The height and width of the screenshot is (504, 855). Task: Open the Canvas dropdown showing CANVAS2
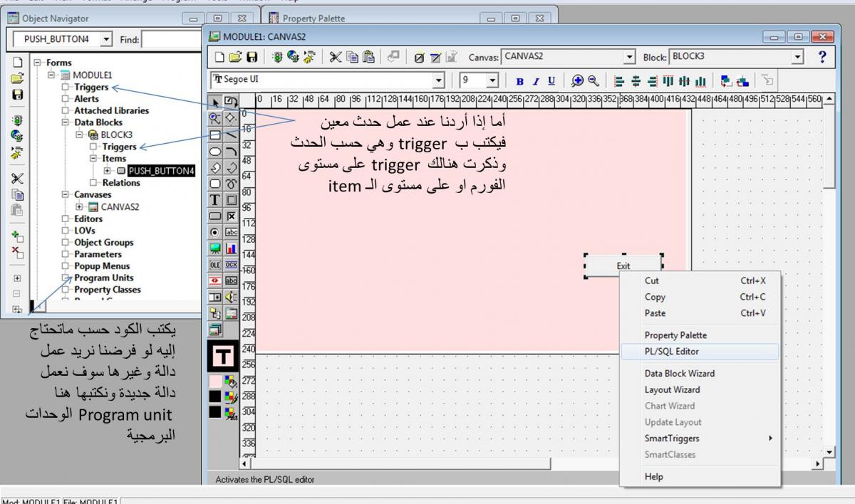tap(628, 57)
